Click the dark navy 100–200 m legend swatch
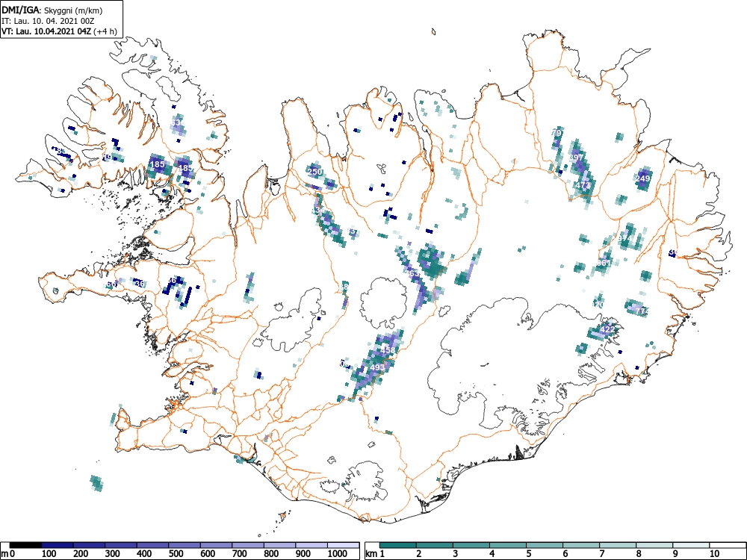 pos(58,545)
